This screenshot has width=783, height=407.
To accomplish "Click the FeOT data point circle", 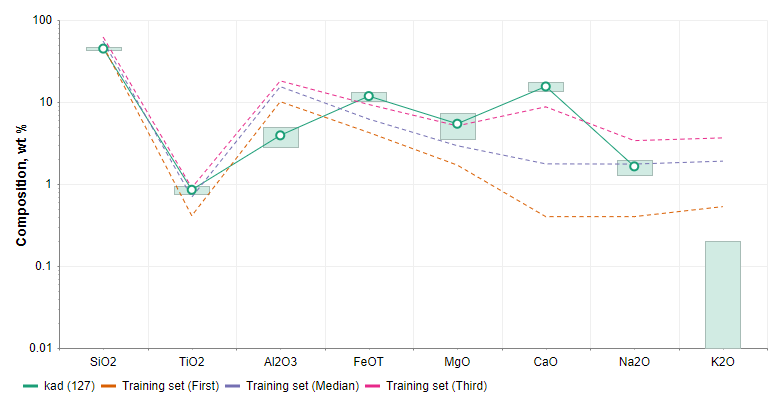I will coord(369,96).
